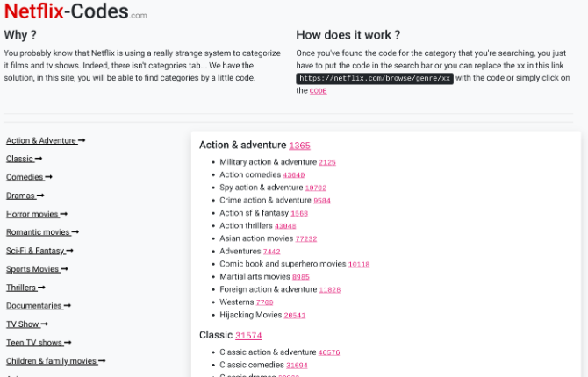
Task: Open the Netflix-Codes site logo
Action: [x=75, y=12]
